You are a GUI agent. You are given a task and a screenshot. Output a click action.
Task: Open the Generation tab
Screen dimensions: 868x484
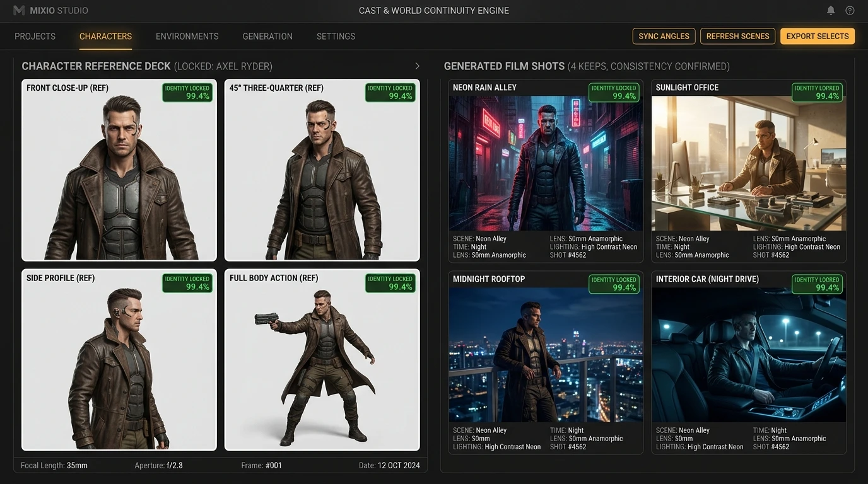(267, 37)
